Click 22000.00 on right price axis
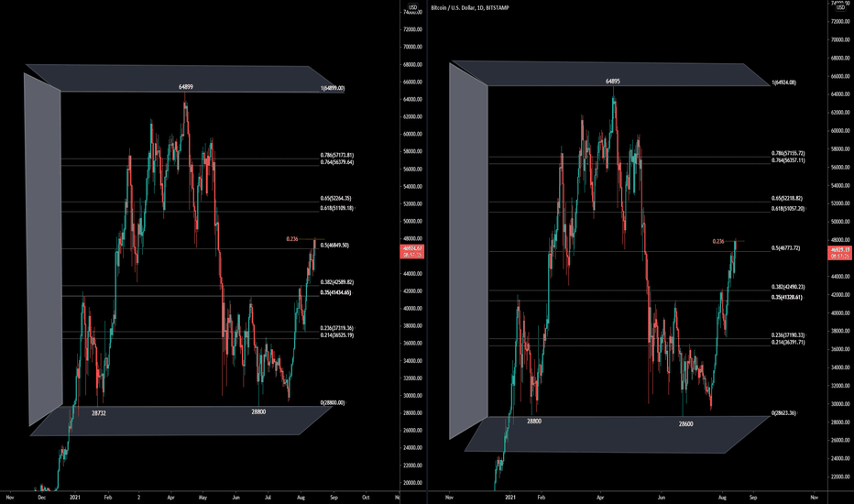 [840, 477]
